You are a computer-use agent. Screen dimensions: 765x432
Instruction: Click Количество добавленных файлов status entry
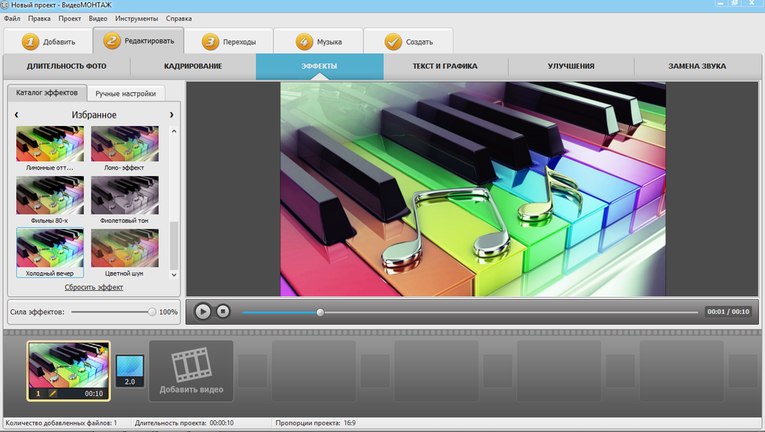(x=61, y=423)
